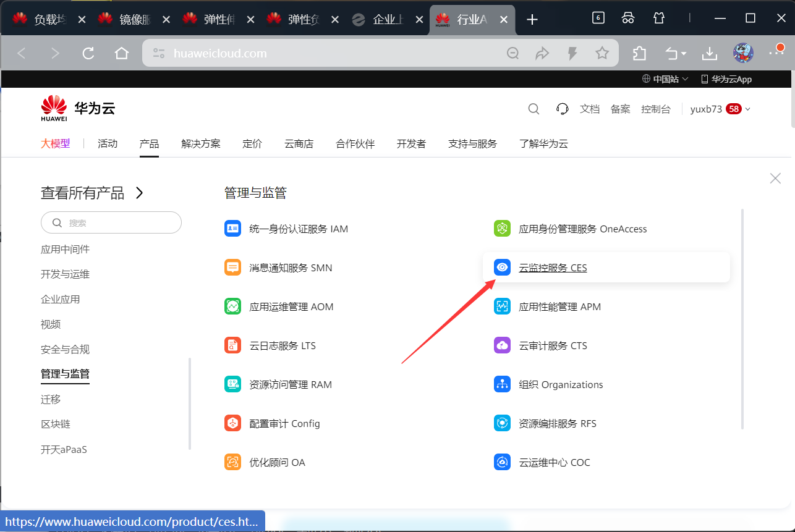Click the zoom-out magnifier in the address bar
This screenshot has width=795, height=532.
(512, 53)
